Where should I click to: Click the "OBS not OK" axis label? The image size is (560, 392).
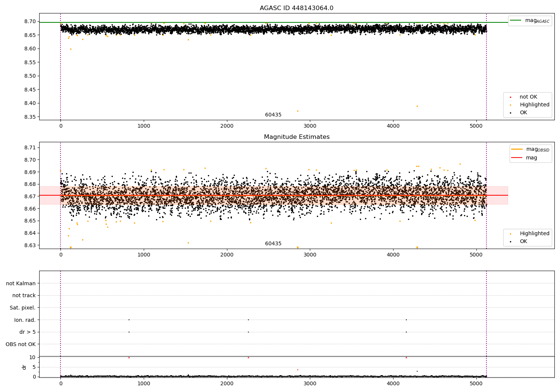coord(21,344)
